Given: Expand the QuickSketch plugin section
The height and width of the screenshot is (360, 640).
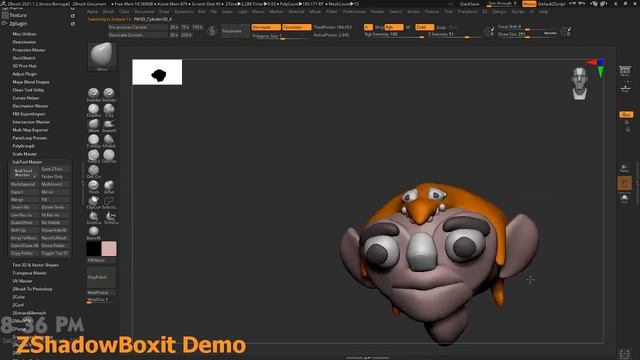Looking at the screenshot, I should click(24, 58).
